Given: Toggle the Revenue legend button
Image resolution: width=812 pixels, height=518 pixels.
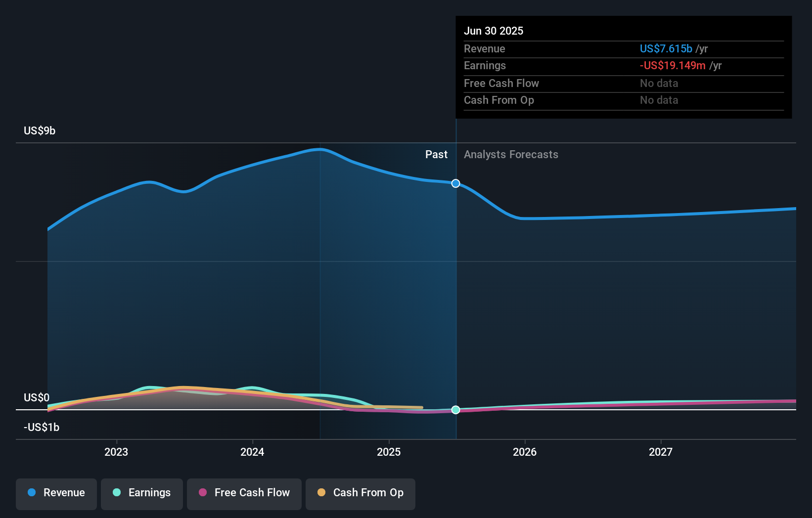Looking at the screenshot, I should [x=56, y=494].
